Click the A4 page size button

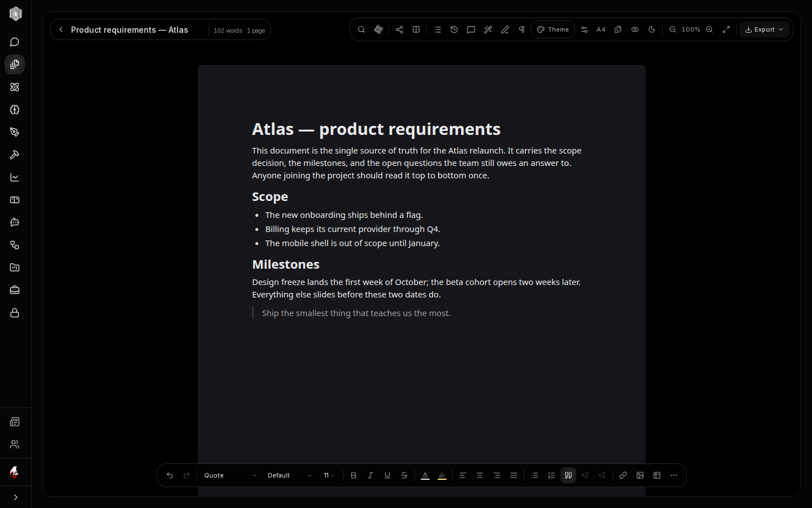tap(601, 29)
